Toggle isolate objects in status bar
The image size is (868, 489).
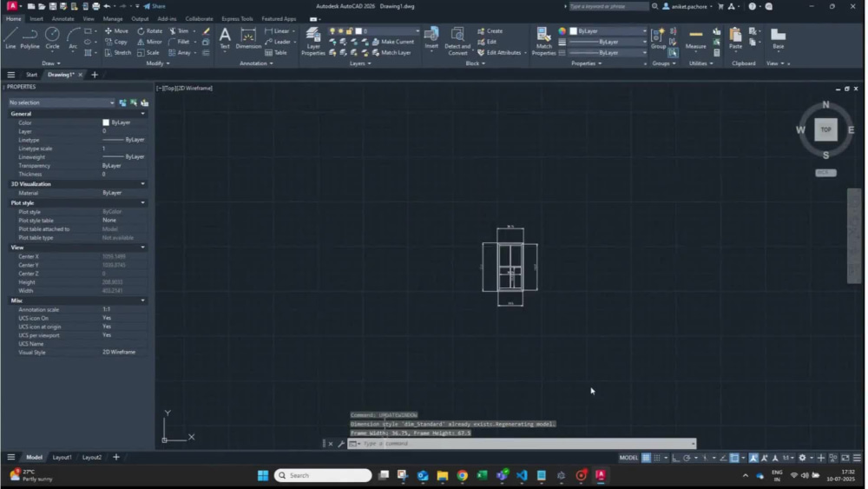833,458
